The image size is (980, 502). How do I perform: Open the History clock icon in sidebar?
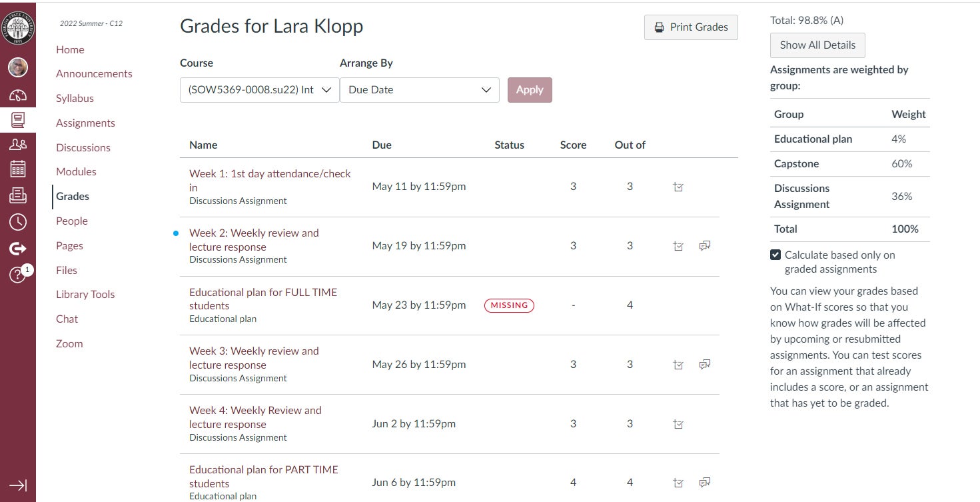(x=18, y=222)
